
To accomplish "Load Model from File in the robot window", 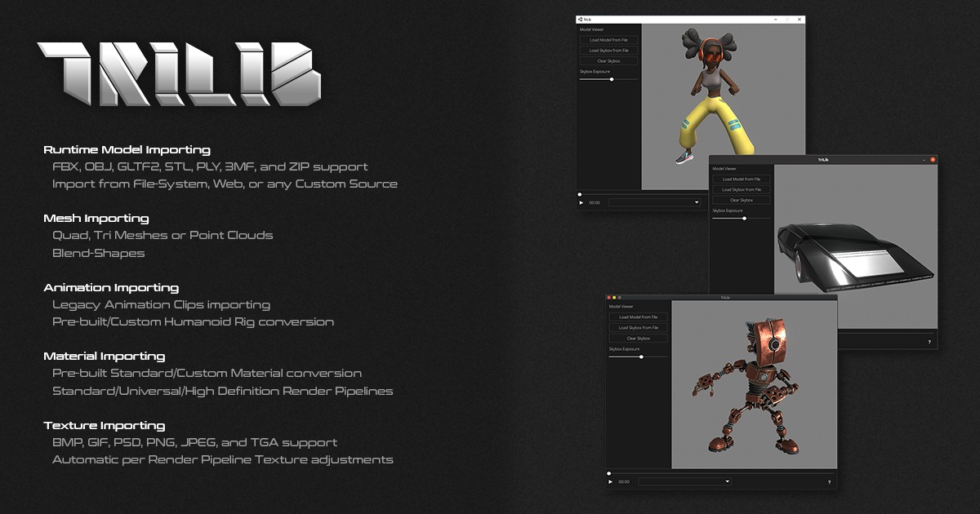I will (x=639, y=317).
